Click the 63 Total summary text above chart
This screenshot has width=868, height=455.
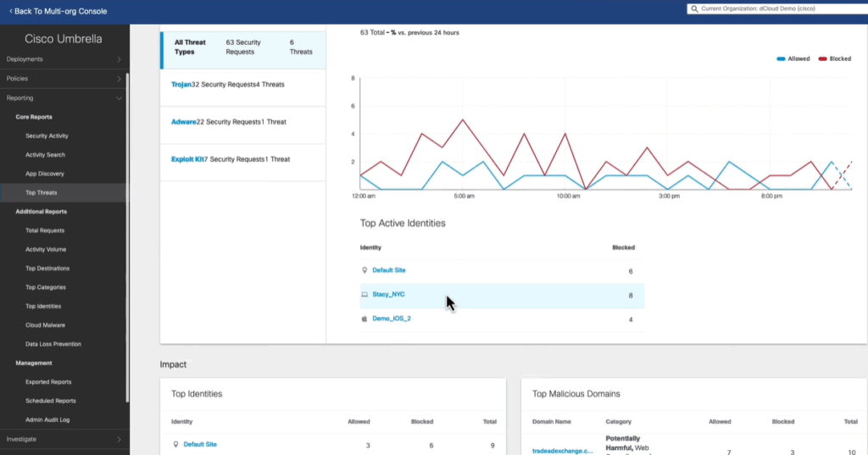[x=409, y=33]
